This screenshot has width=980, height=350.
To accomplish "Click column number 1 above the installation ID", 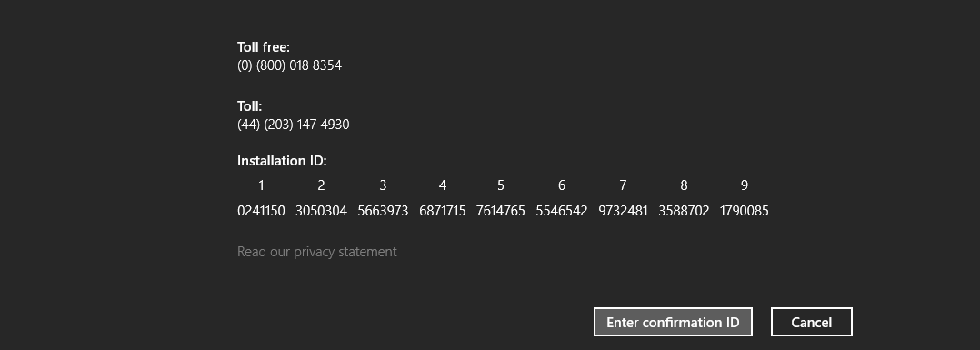I will pyautogui.click(x=261, y=185).
